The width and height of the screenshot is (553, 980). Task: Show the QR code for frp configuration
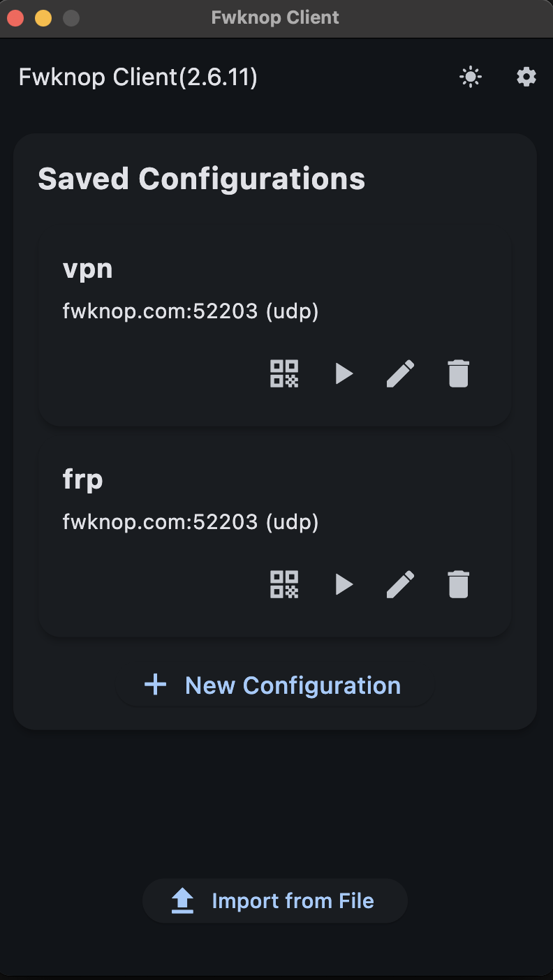(284, 584)
